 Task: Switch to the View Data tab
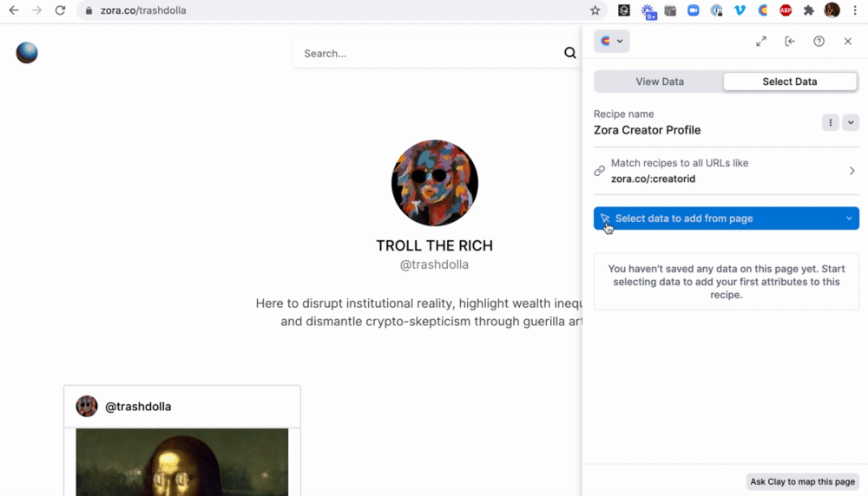(660, 82)
